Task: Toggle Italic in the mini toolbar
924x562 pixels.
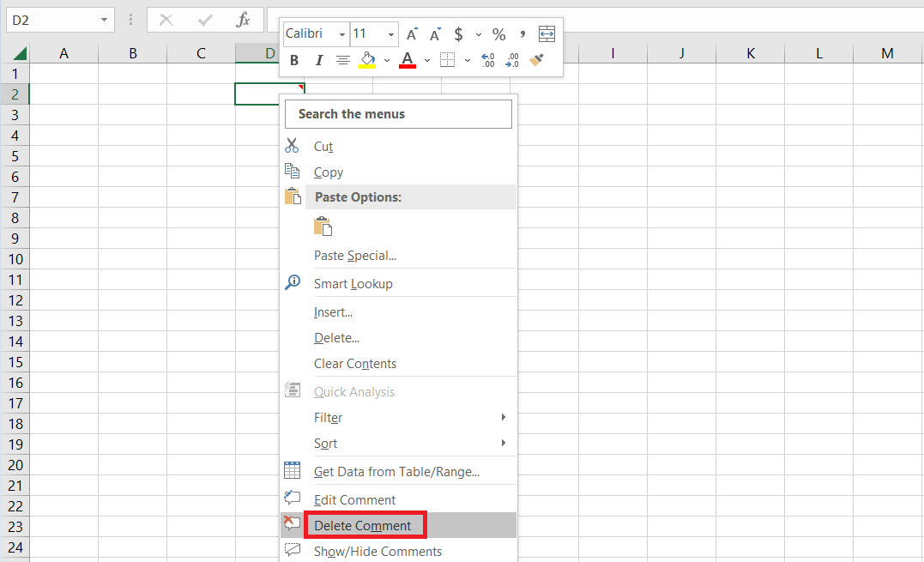Action: (x=319, y=60)
